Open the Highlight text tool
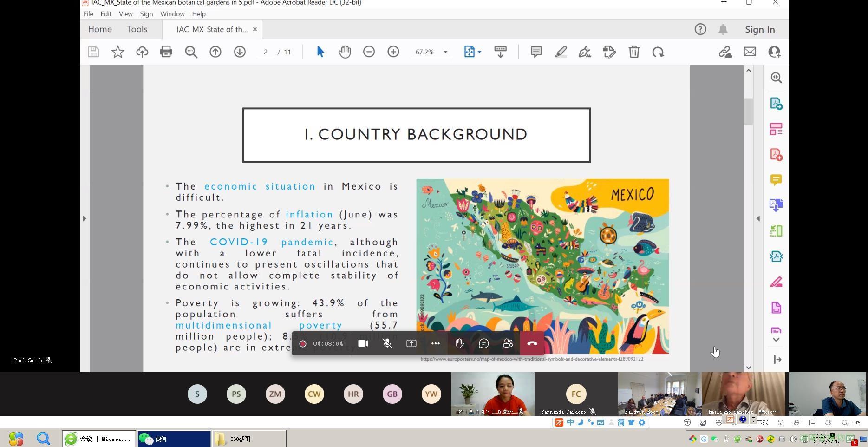 [x=561, y=52]
